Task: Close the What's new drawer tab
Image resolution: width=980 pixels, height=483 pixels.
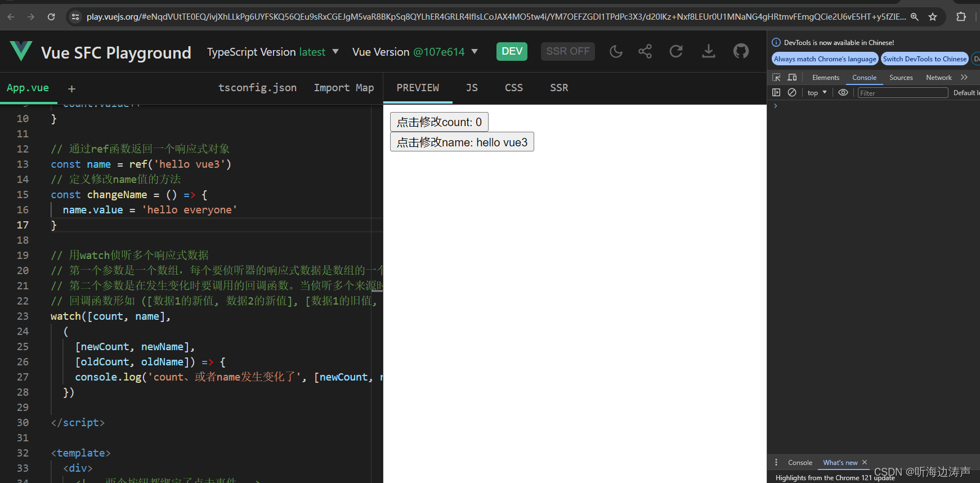Action: pos(865,462)
